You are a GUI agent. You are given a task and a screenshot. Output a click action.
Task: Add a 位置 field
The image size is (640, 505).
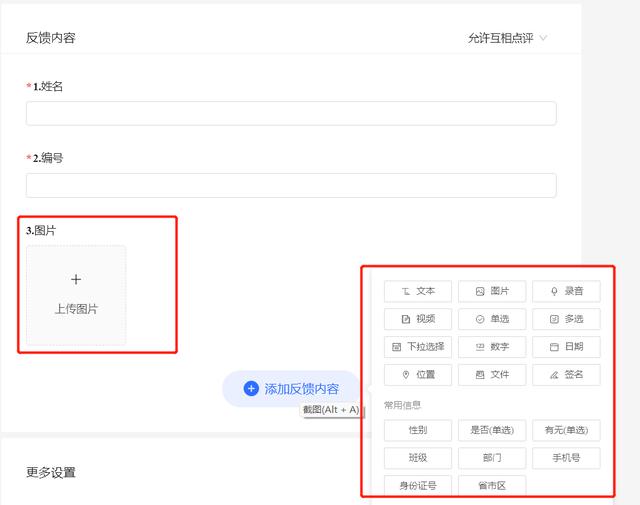point(418,374)
